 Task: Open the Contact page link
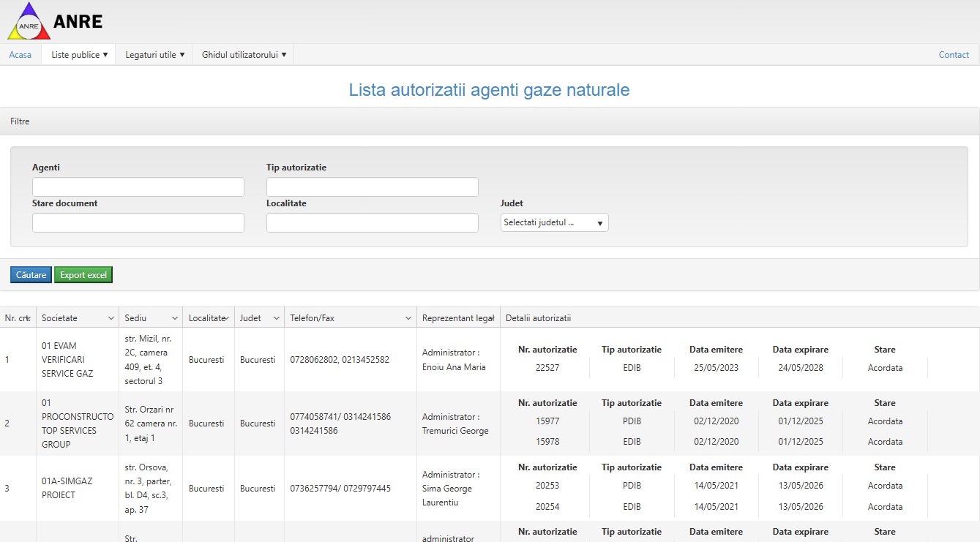point(954,55)
